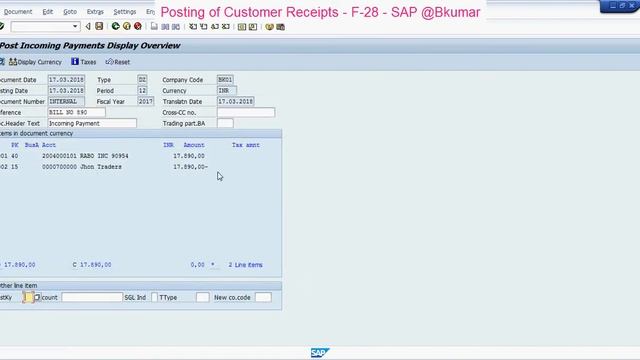Click the credit total C 17.890,00
640x360 pixels.
92,265
